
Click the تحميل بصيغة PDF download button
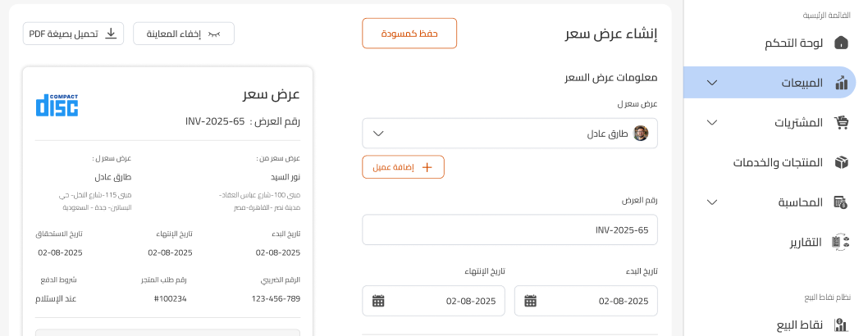(x=73, y=34)
